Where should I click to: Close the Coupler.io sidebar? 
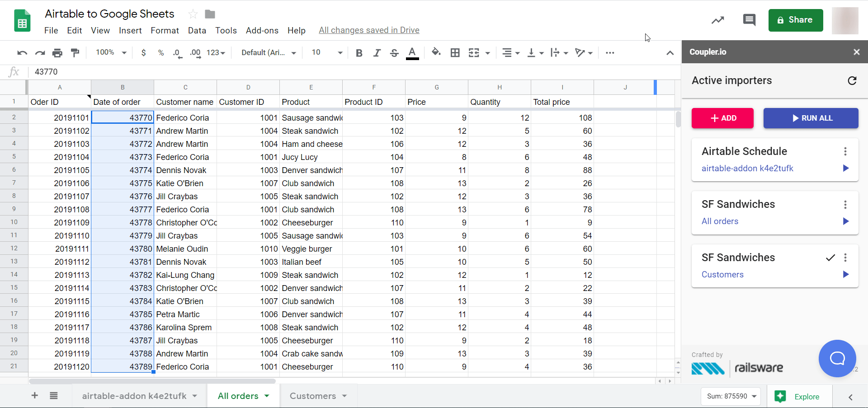point(856,52)
